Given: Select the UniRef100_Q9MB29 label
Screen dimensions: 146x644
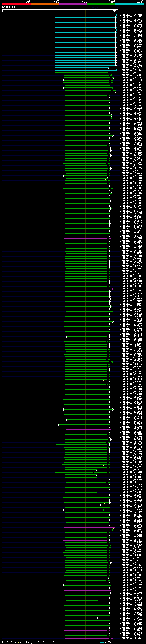Looking at the screenshot, I should click(x=131, y=37).
